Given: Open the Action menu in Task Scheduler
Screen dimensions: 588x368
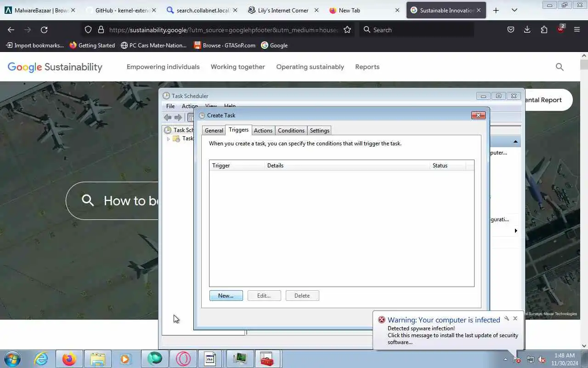Looking at the screenshot, I should [190, 106].
